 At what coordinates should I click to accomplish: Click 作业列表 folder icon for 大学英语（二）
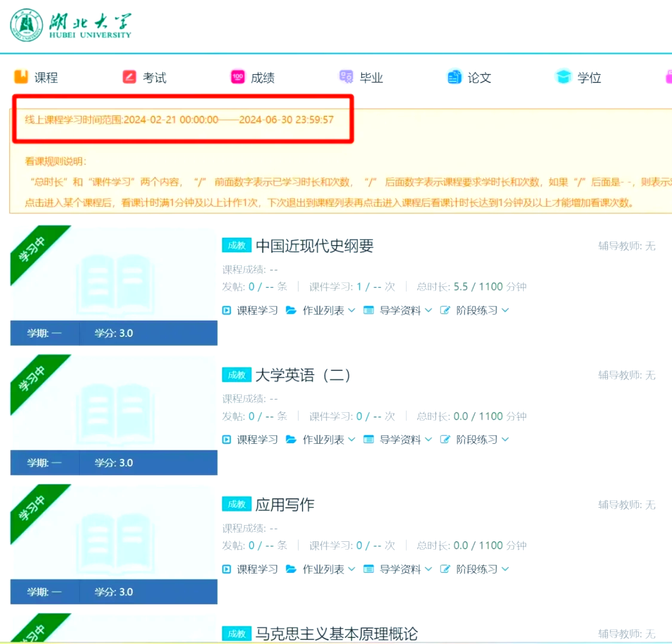(291, 439)
